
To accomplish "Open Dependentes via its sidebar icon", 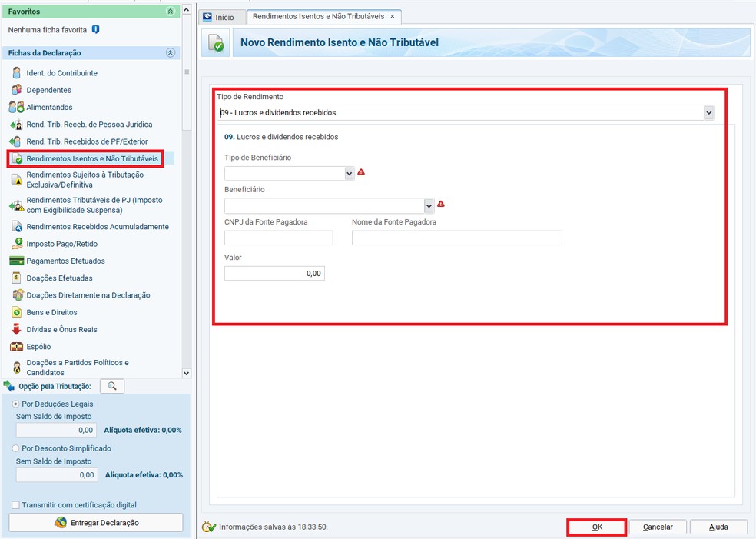I will [x=16, y=90].
